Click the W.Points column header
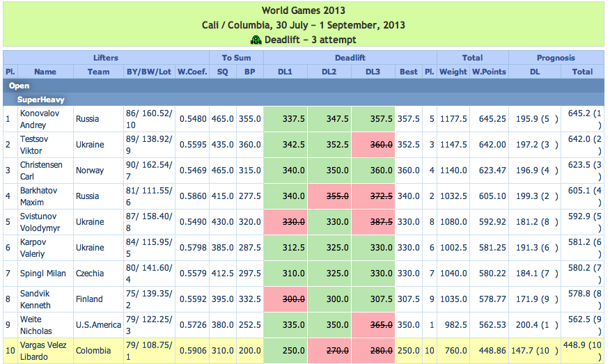The height and width of the screenshot is (364, 610). tap(488, 72)
